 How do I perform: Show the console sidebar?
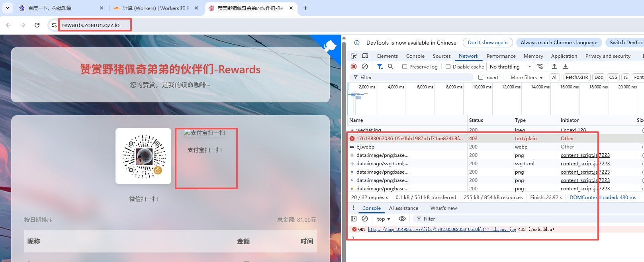[x=354, y=219]
